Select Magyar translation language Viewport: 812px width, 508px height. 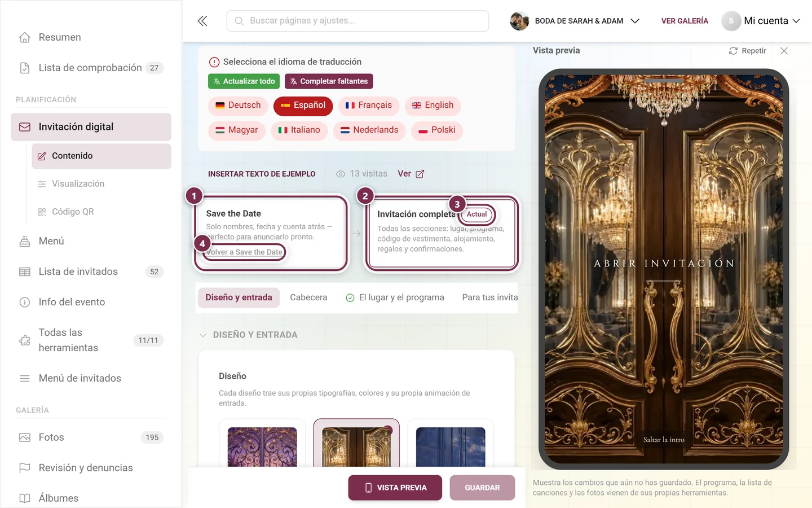tap(236, 130)
